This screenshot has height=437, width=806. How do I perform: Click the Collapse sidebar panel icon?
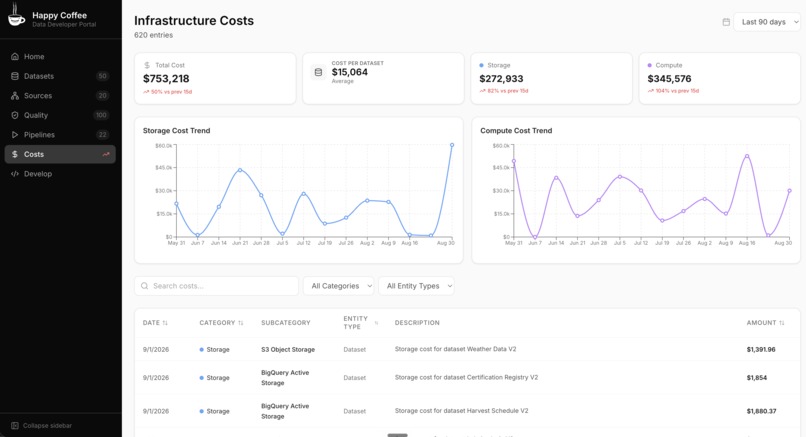[x=14, y=426]
